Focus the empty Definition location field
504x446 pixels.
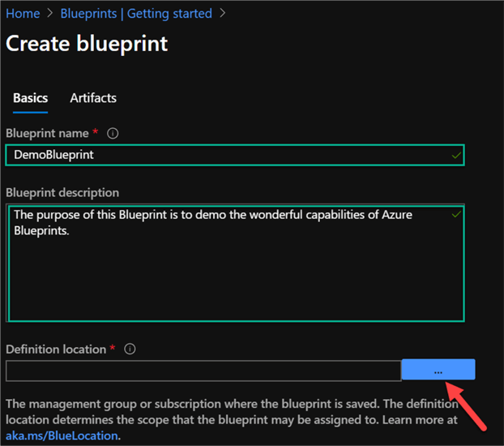click(x=203, y=371)
